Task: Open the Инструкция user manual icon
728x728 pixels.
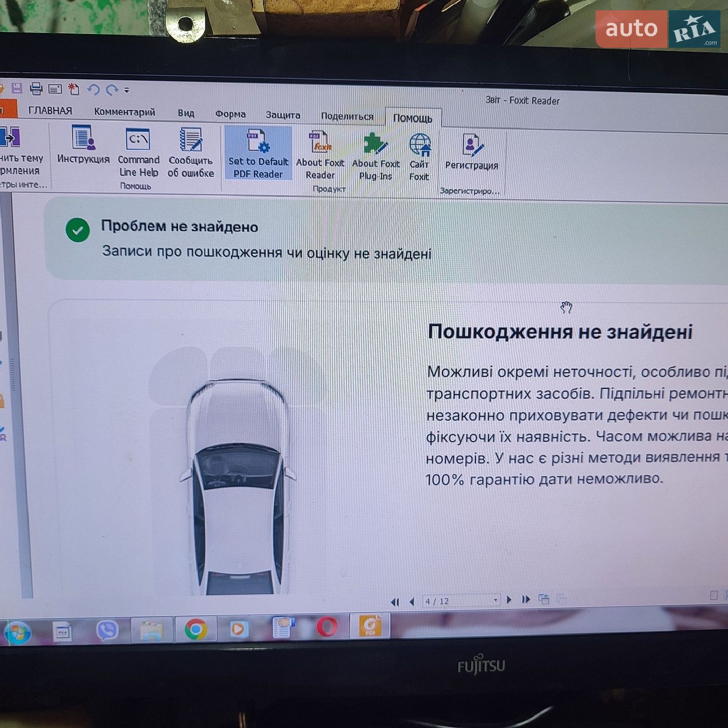Action: (x=83, y=145)
